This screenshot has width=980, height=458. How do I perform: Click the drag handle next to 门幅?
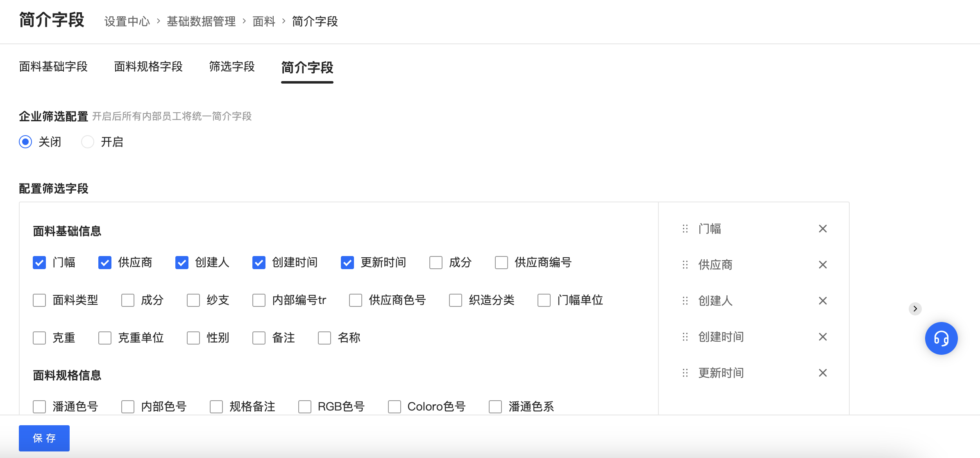tap(685, 229)
